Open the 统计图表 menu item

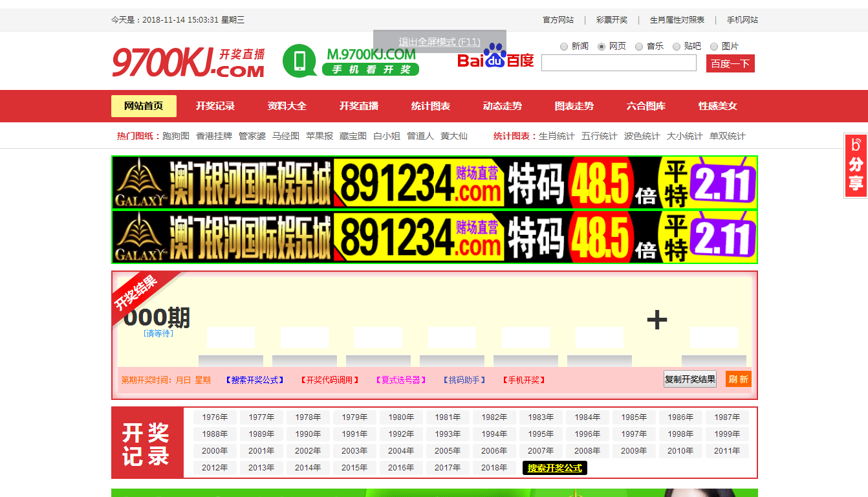(430, 106)
